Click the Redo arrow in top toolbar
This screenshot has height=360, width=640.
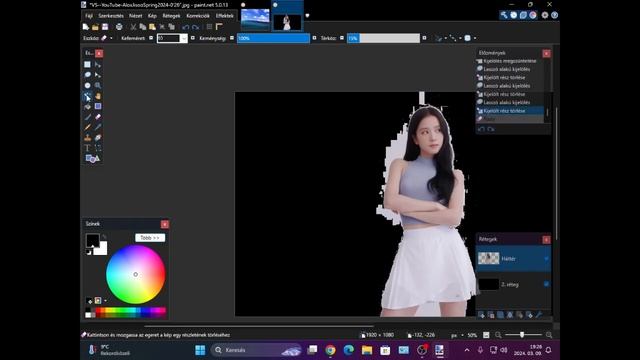(196, 27)
